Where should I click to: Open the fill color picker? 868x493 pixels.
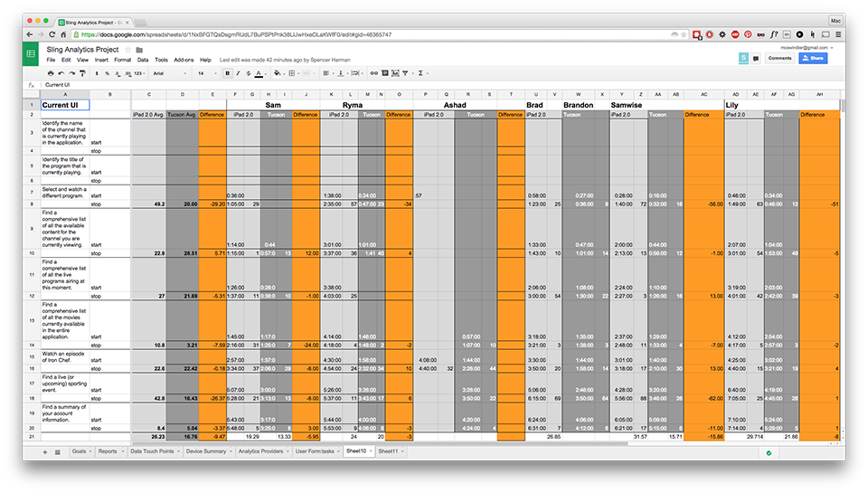click(x=278, y=73)
